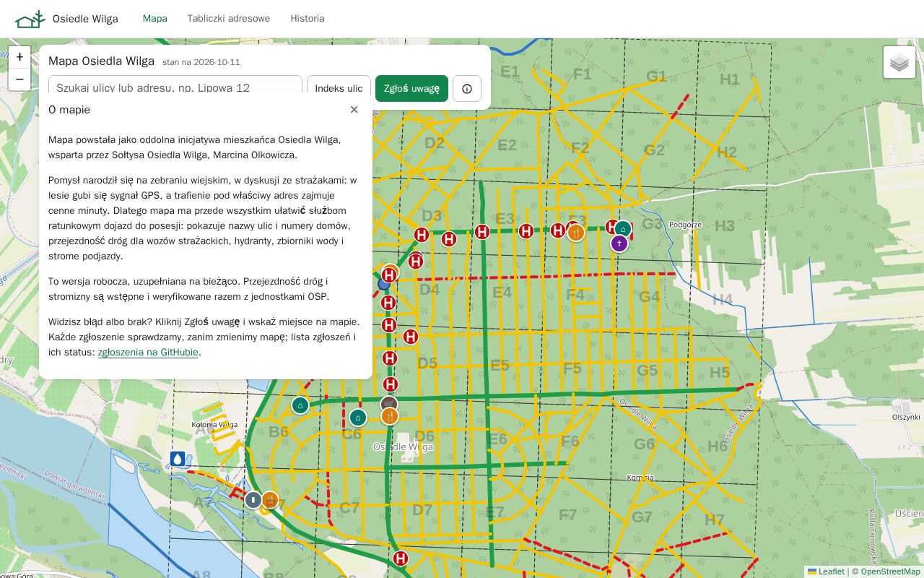Screen dimensions: 924x578
Task: Select the blue water drop marker by the river
Action: [x=178, y=459]
